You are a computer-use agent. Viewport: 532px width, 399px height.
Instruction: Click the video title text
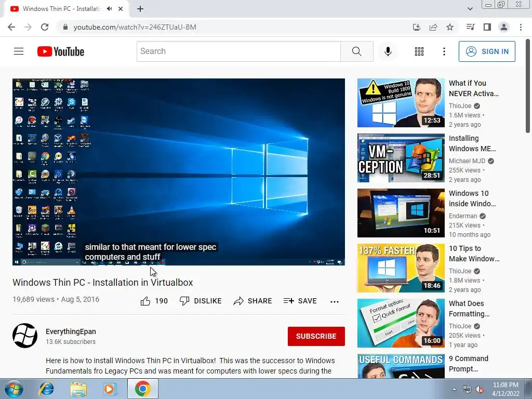point(103,283)
